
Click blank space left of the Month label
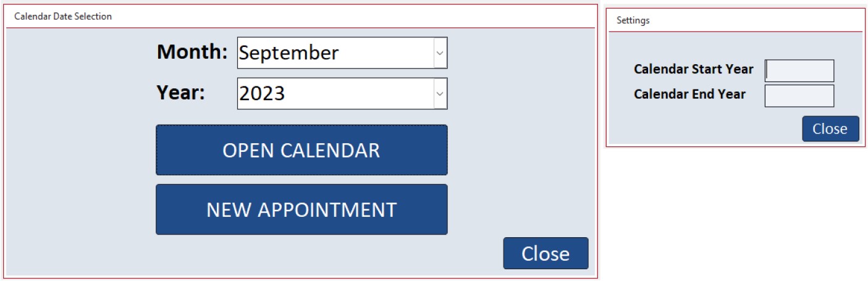pyautogui.click(x=80, y=53)
